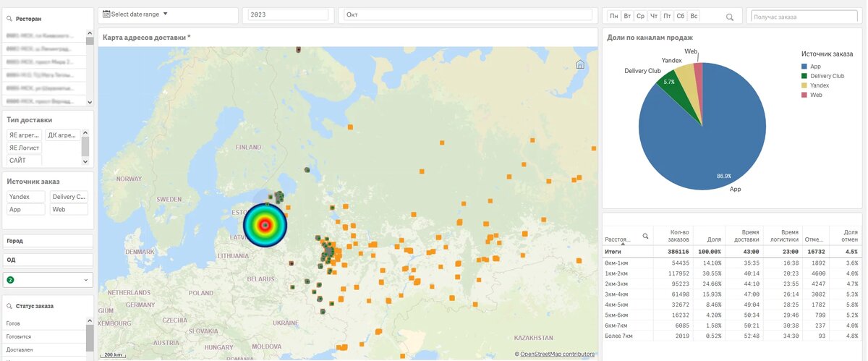Screen dimensions: 868x361
Task: Select the Сб weekday filter
Action: pyautogui.click(x=681, y=15)
